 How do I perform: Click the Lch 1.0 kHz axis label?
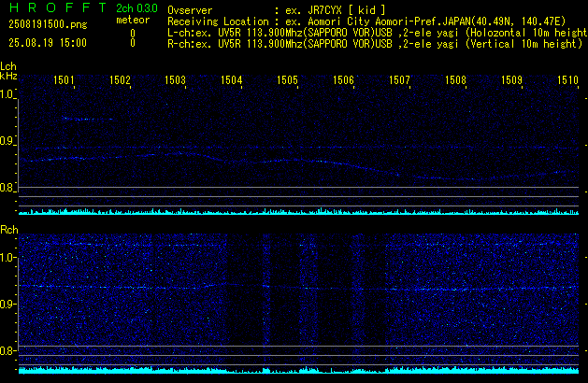[7, 94]
